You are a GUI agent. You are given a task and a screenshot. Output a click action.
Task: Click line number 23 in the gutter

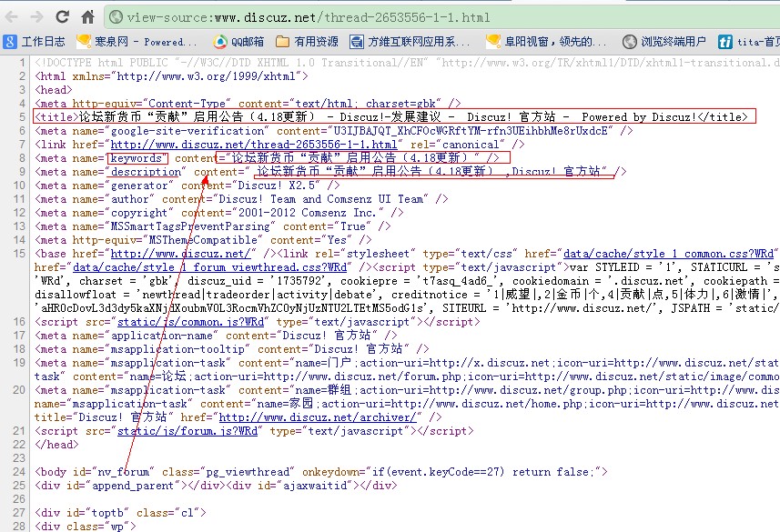click(x=19, y=458)
